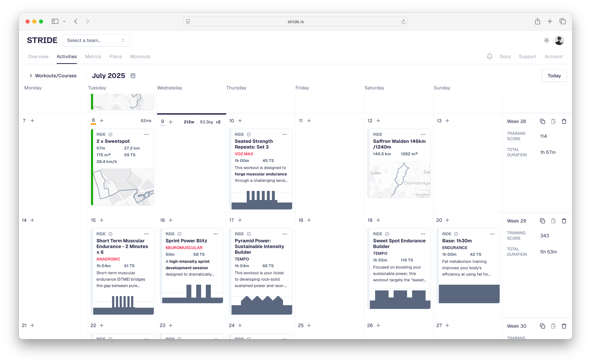591x364 pixels.
Task: Toggle completion checkmark on 2 x Sweetspot
Action: coord(111,134)
